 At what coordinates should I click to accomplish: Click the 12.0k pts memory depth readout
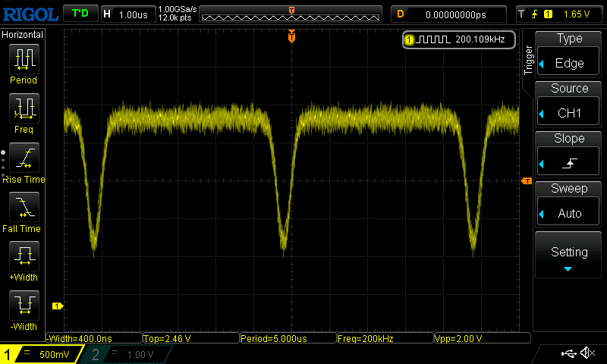(175, 17)
